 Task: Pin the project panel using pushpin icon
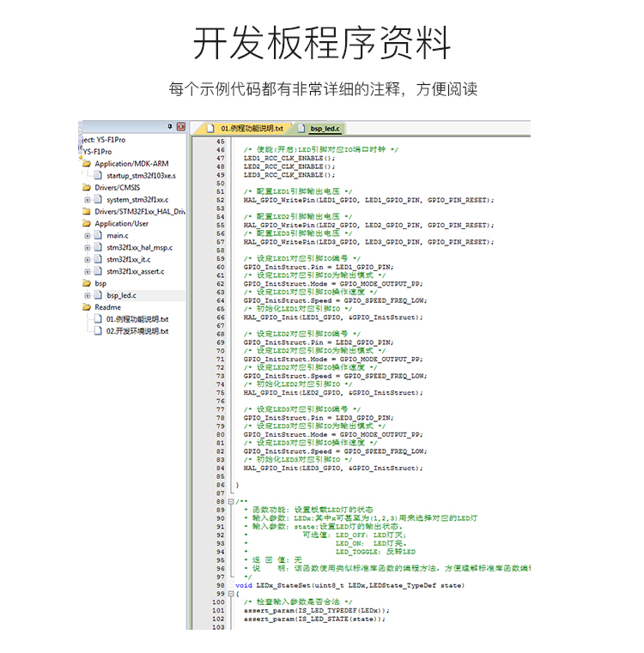(x=170, y=127)
